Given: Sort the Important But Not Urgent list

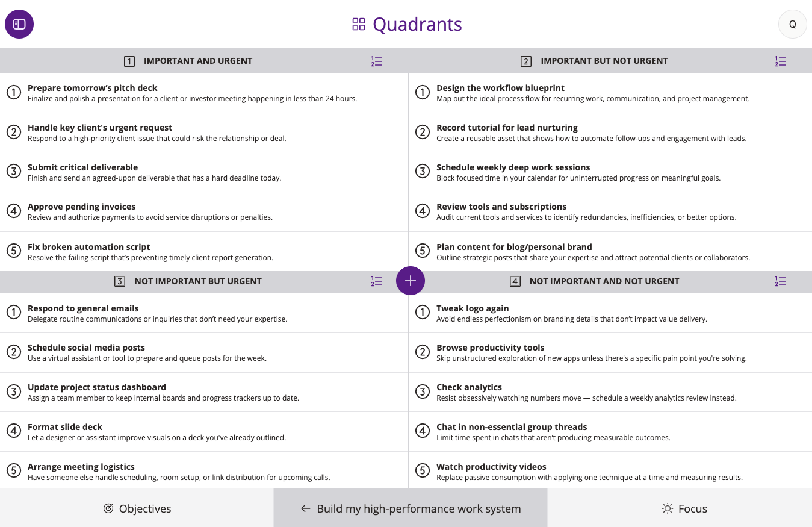Looking at the screenshot, I should click(781, 61).
